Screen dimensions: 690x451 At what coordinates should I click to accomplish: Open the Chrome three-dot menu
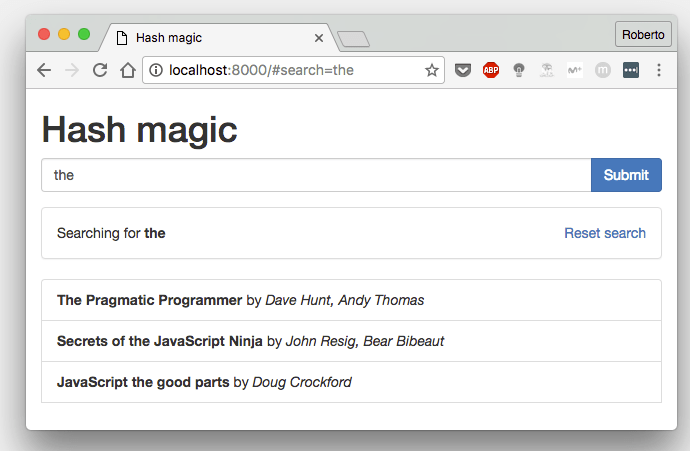(x=659, y=70)
